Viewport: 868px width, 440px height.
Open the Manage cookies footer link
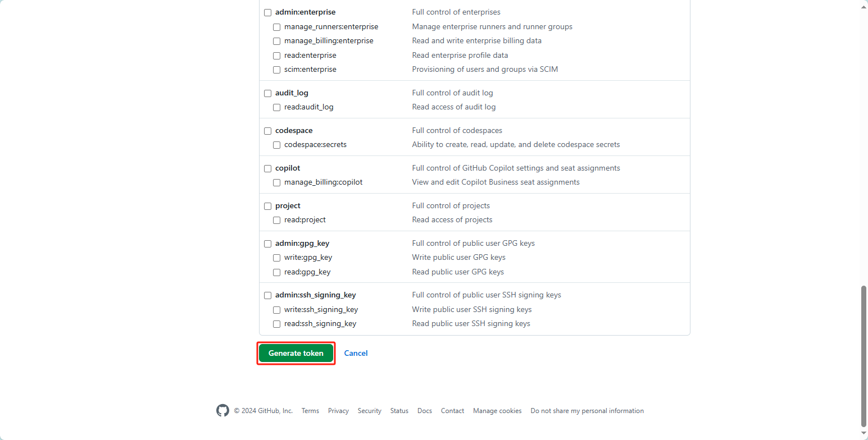pyautogui.click(x=497, y=411)
